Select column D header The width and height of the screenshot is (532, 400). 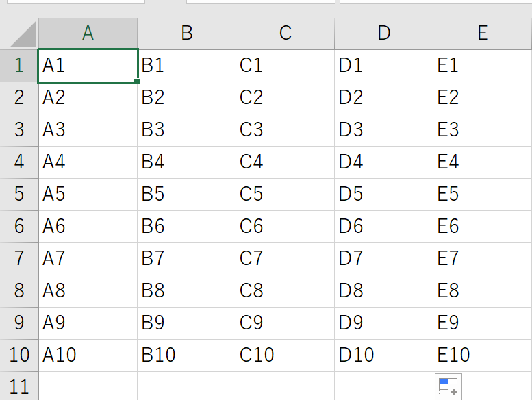[383, 34]
